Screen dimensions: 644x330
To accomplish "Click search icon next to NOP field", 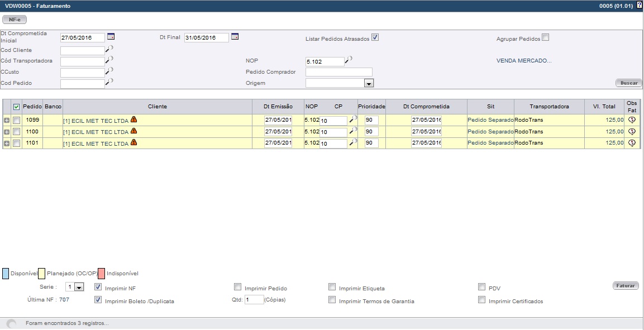I will click(349, 60).
